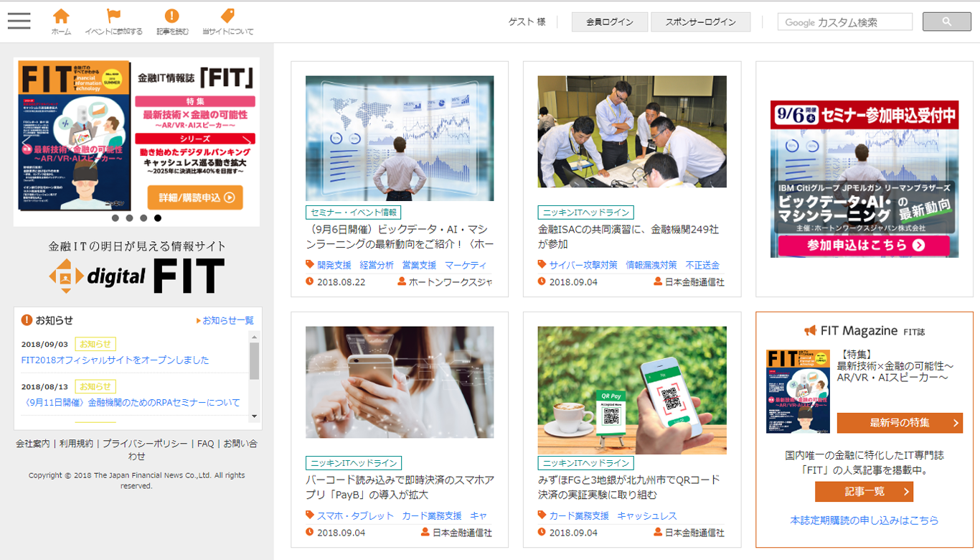Open 9/6 セミナー参加申込受付中 banner
This screenshot has width=980, height=560.
click(864, 179)
